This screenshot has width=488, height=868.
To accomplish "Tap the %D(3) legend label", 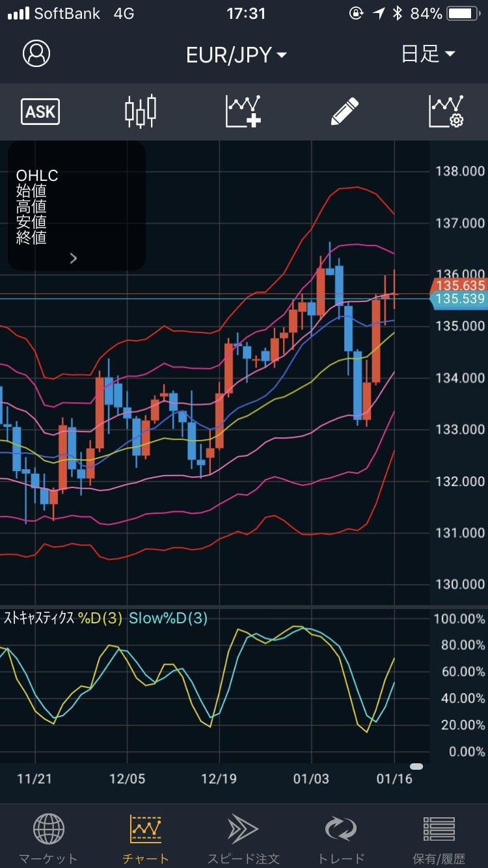I will [100, 618].
